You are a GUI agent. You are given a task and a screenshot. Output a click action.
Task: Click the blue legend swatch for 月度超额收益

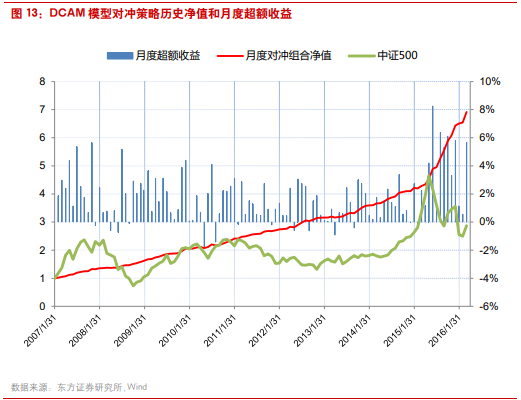tap(120, 56)
